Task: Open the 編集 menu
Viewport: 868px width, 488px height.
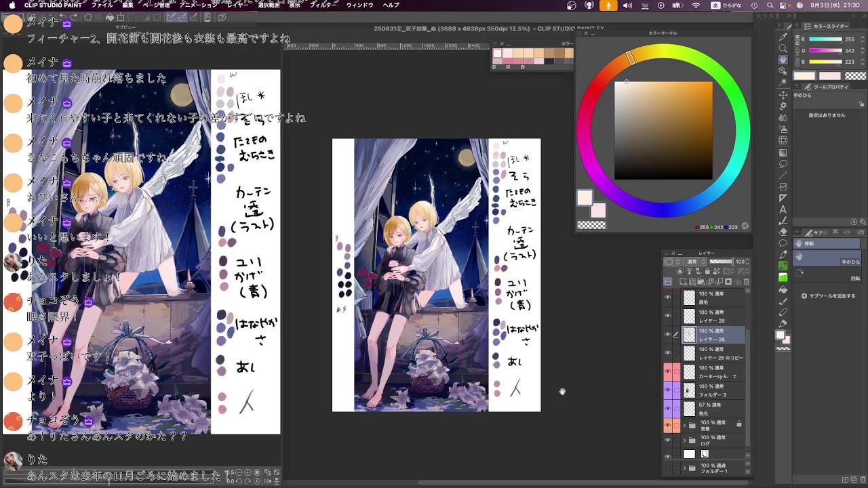Action: tap(127, 5)
